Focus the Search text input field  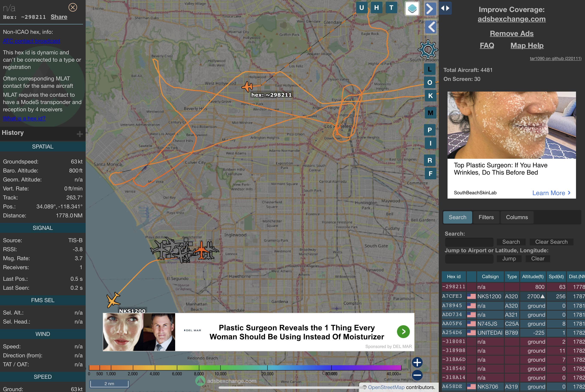click(469, 242)
